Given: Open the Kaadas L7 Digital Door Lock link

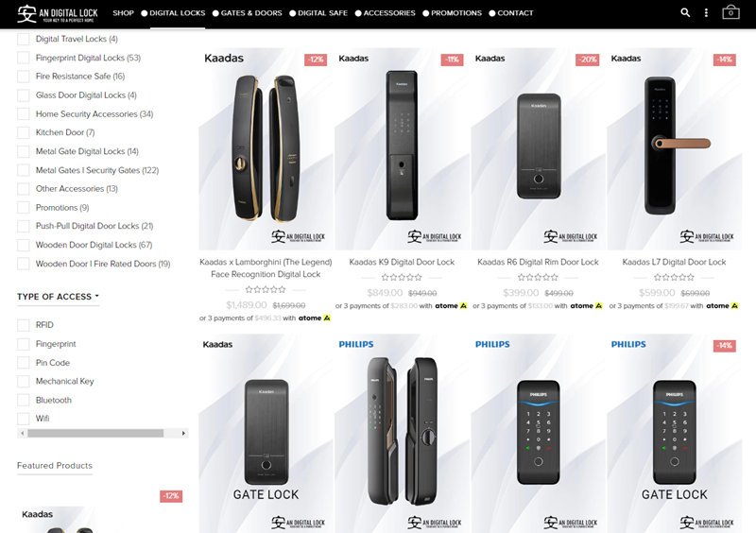Looking at the screenshot, I should [x=674, y=262].
